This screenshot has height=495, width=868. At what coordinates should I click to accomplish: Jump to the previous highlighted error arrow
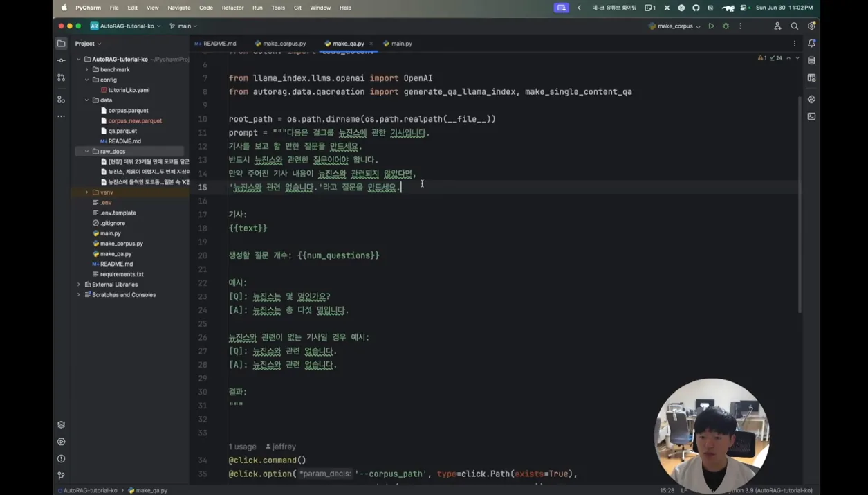pos(788,58)
